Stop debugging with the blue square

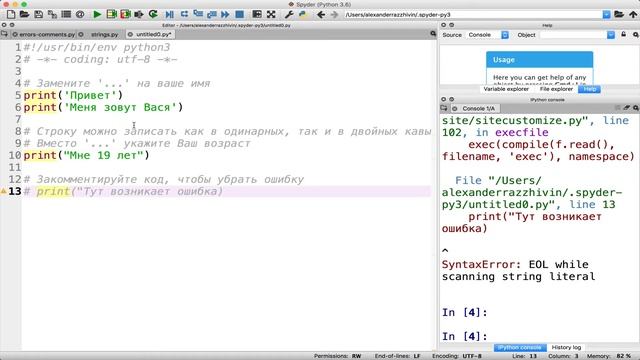point(240,15)
